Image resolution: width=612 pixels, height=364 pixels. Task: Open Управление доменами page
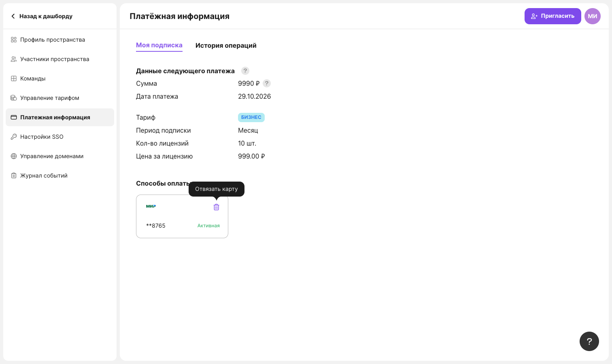coord(60,156)
